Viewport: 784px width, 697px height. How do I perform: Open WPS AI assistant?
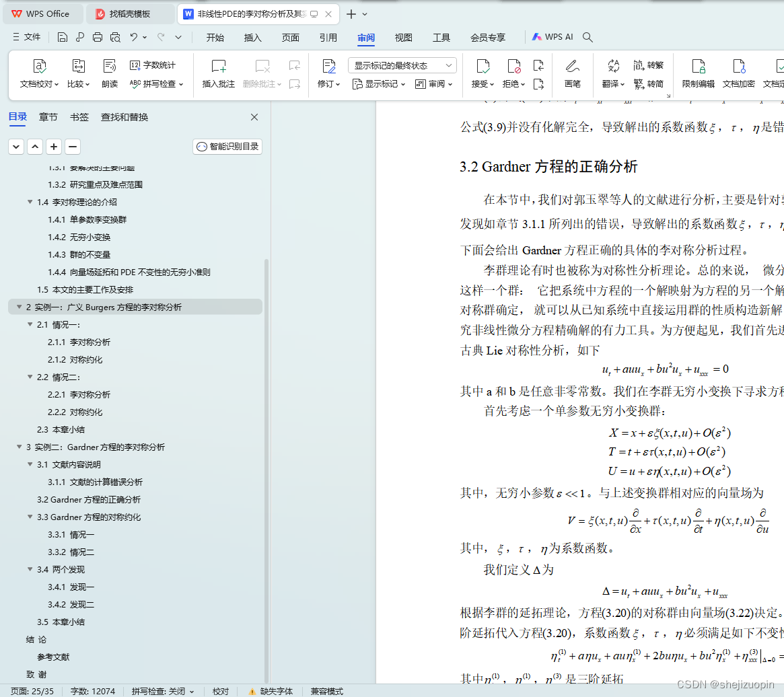click(553, 37)
